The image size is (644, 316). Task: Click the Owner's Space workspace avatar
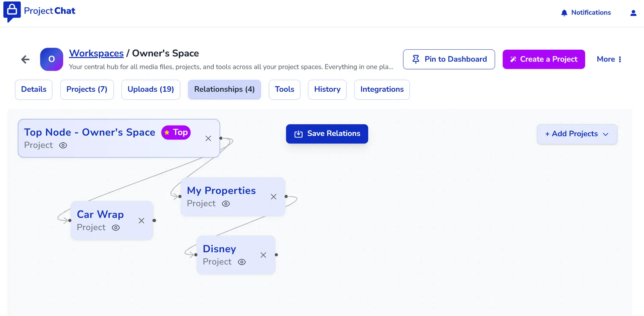point(51,59)
